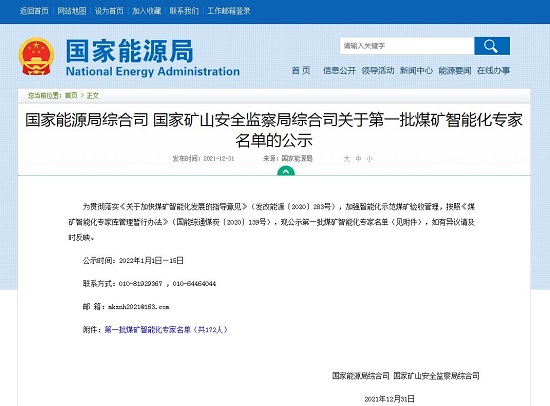Open 工作邮箱登录 link
The image size is (550, 406).
click(229, 11)
